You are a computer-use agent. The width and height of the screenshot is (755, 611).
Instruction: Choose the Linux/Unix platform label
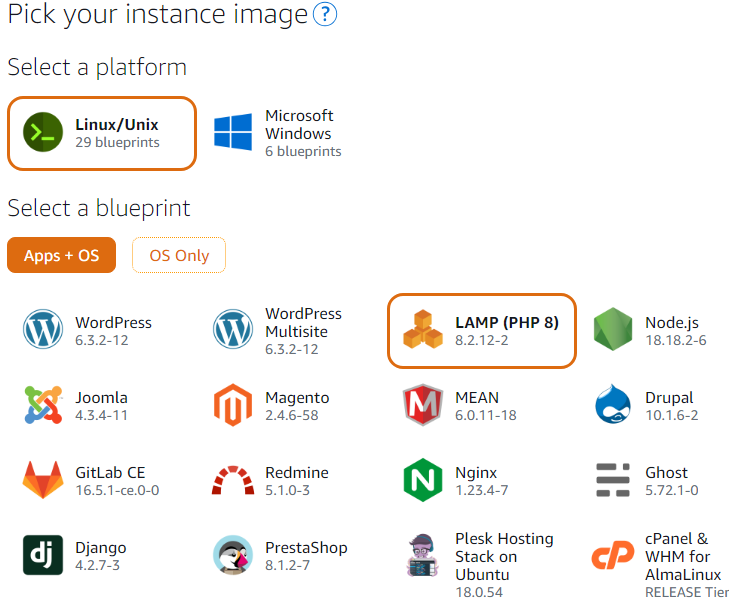coord(117,125)
